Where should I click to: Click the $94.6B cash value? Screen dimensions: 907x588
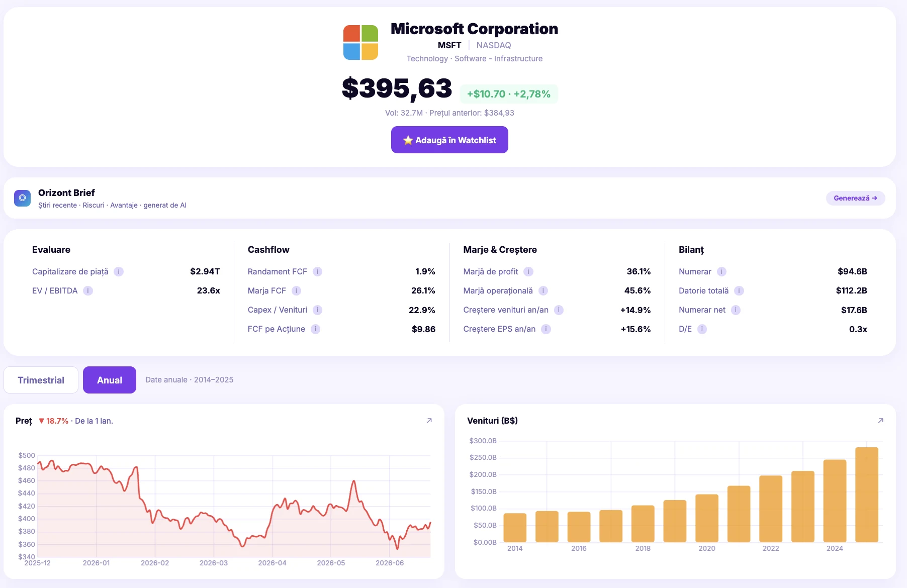852,271
